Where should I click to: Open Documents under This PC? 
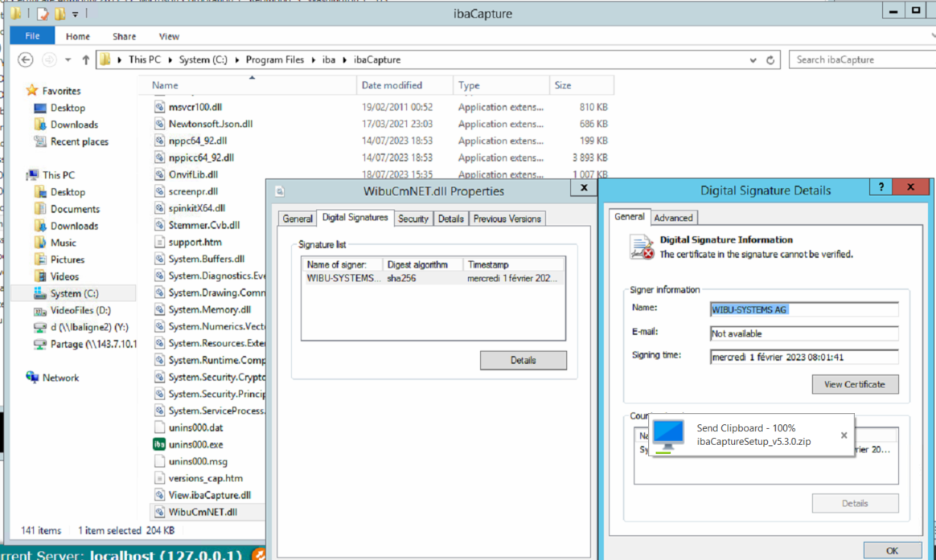(75, 209)
